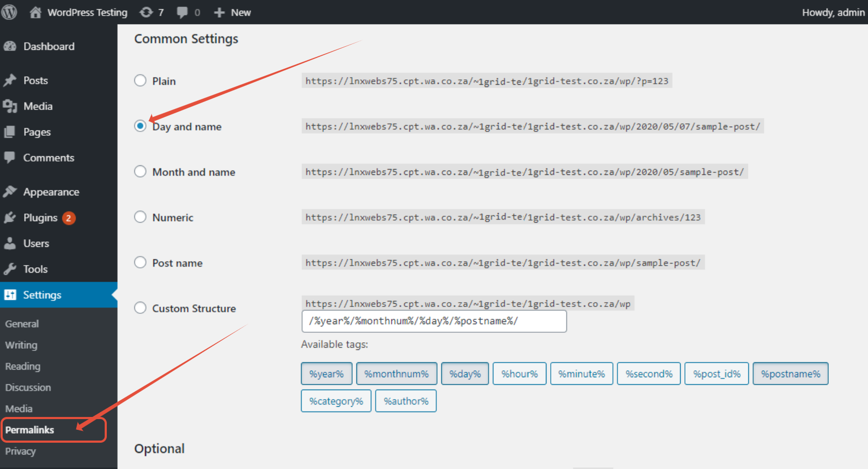Image resolution: width=868 pixels, height=469 pixels.
Task: Click the Posts pushpin icon
Action: [10, 80]
